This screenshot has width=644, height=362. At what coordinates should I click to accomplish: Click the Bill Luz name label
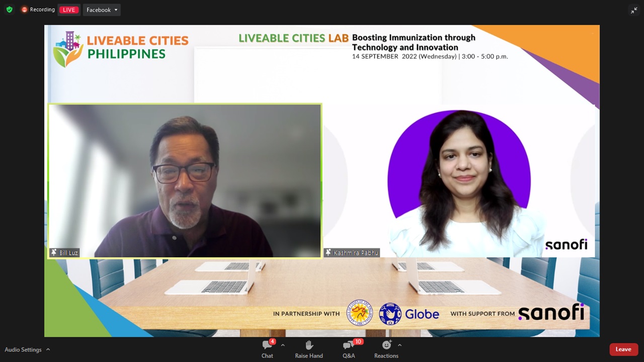click(68, 253)
